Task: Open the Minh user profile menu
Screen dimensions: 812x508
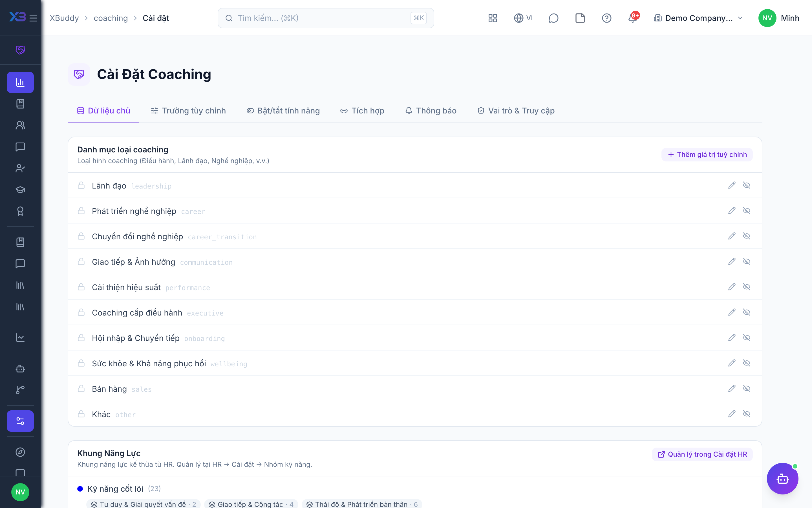Action: click(778, 18)
